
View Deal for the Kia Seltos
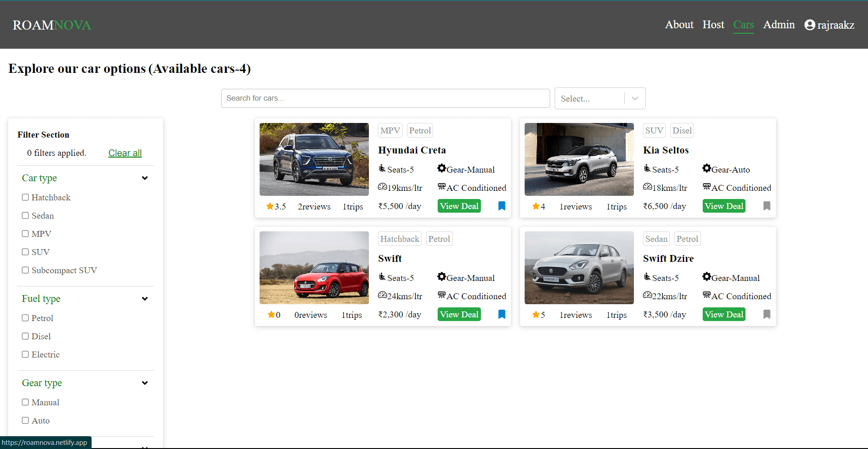pyautogui.click(x=724, y=206)
